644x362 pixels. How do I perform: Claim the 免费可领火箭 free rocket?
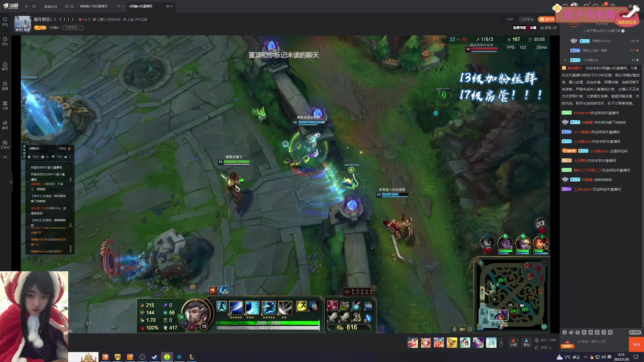pos(525,28)
